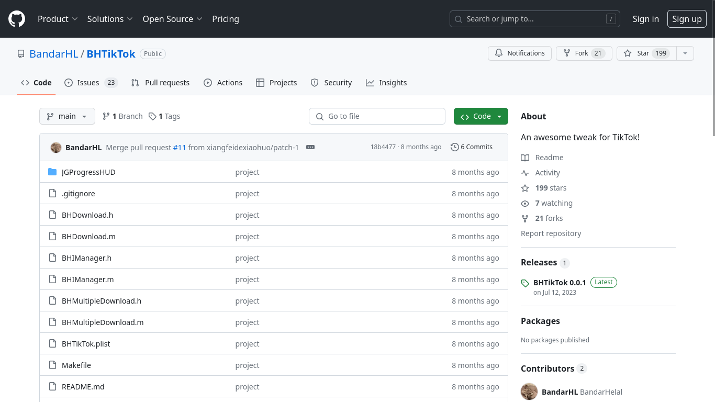
Task: View the 1 Branch link
Action: [x=122, y=116]
